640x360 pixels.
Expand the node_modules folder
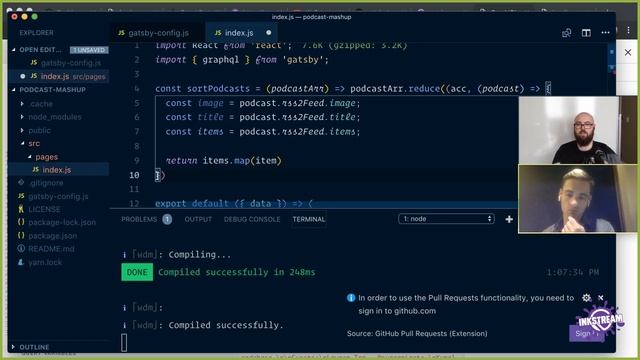click(54, 117)
